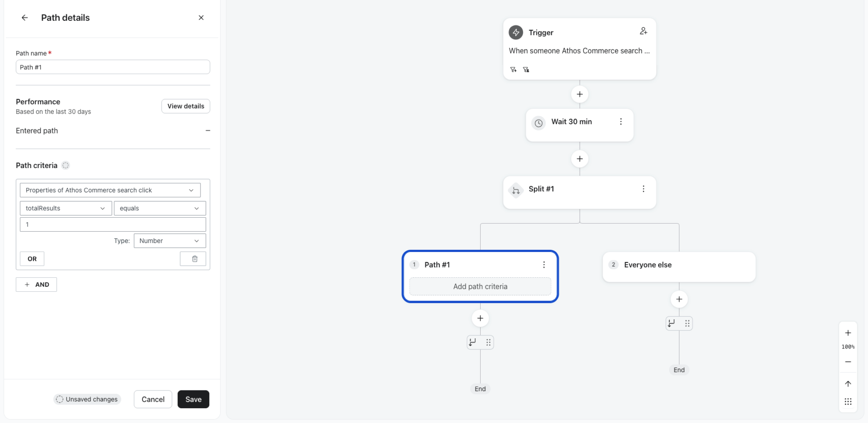Open the totalResults property dropdown
Viewport: 868px width, 423px height.
point(66,208)
